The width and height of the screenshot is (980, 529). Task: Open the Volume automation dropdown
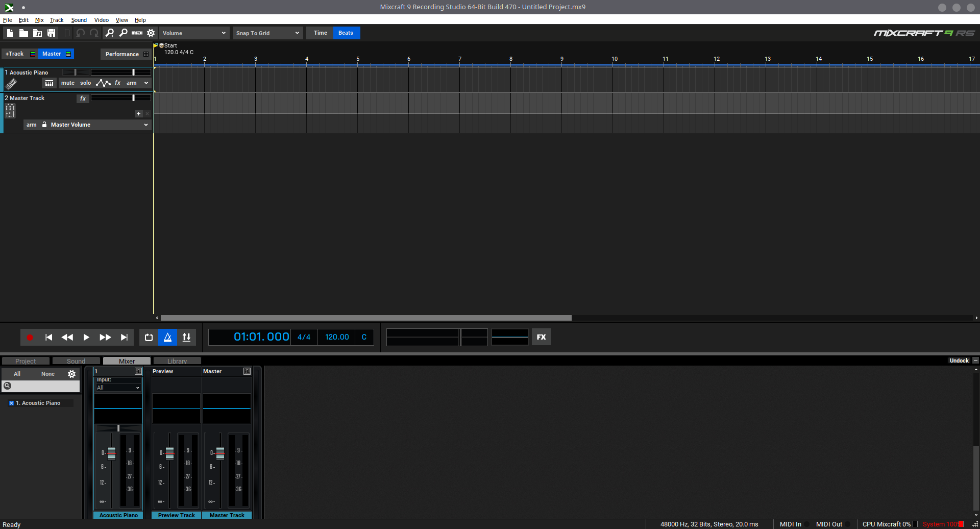tap(194, 33)
